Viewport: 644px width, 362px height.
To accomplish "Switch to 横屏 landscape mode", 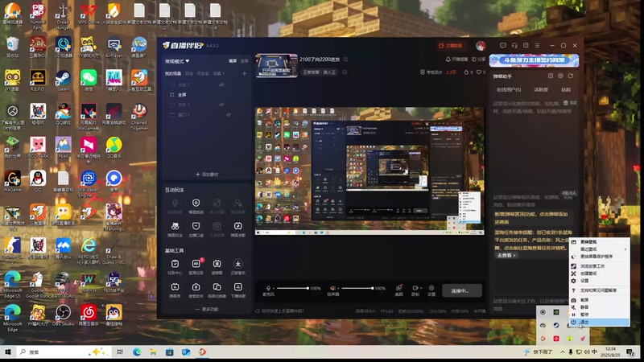I will [x=233, y=61].
